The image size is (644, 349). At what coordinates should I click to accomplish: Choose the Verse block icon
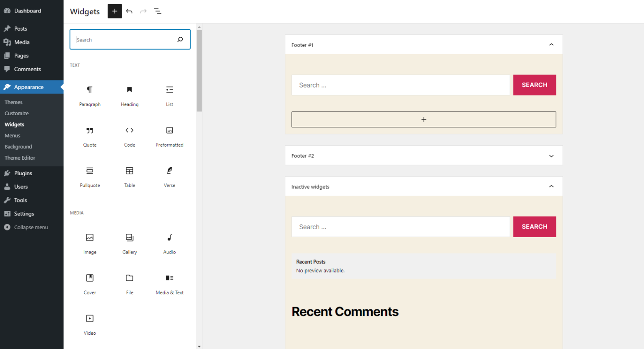(x=169, y=171)
